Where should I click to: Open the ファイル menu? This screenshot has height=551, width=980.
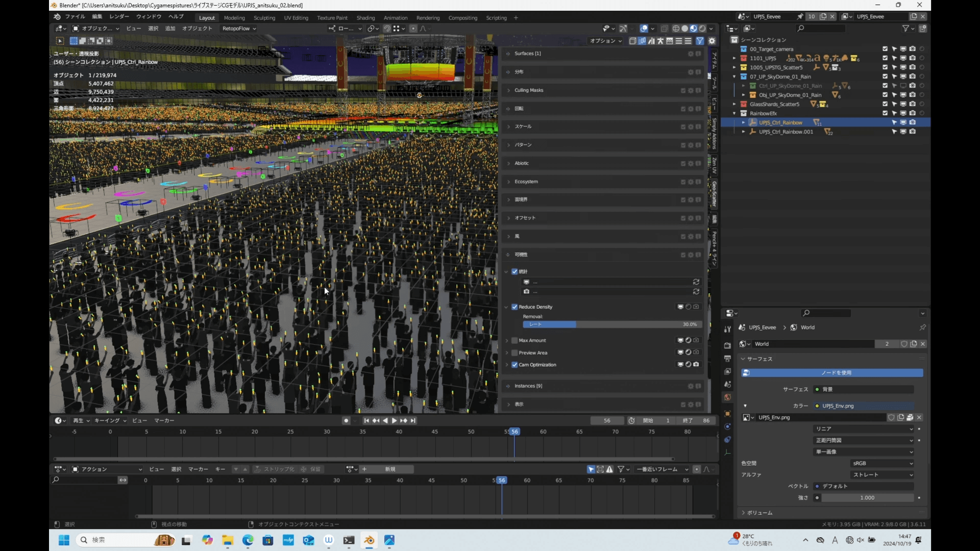[x=75, y=17]
